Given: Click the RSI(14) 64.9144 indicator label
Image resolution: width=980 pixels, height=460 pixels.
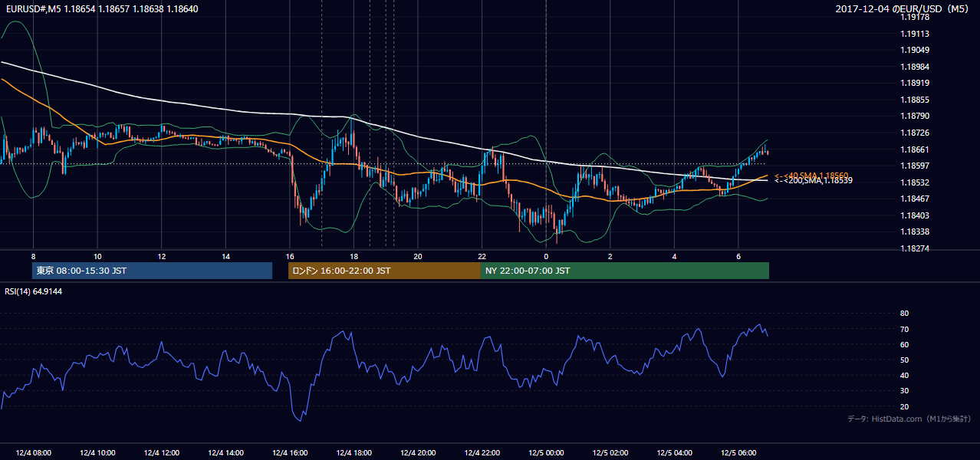Looking at the screenshot, I should [x=33, y=291].
